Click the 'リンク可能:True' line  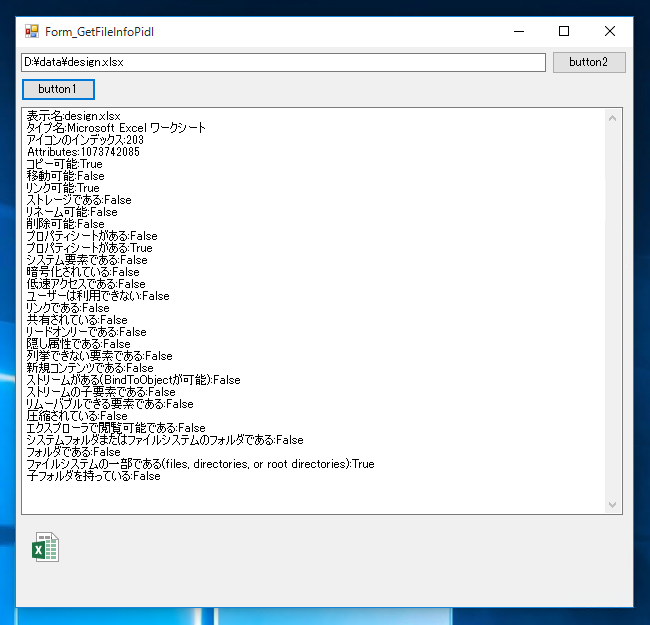(x=63, y=188)
